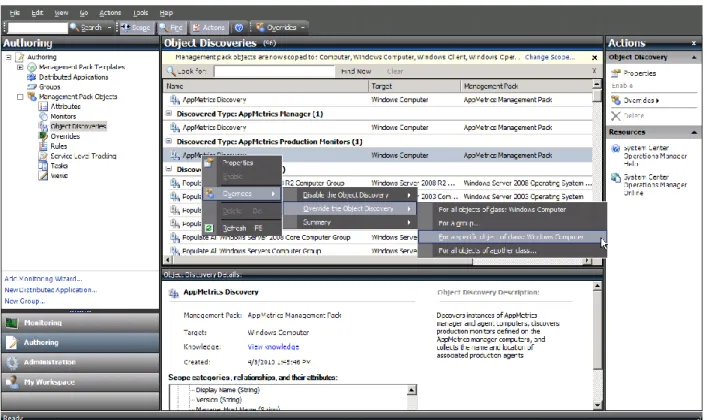Image resolution: width=707 pixels, height=420 pixels.
Task: Click Find Now button
Action: point(356,71)
